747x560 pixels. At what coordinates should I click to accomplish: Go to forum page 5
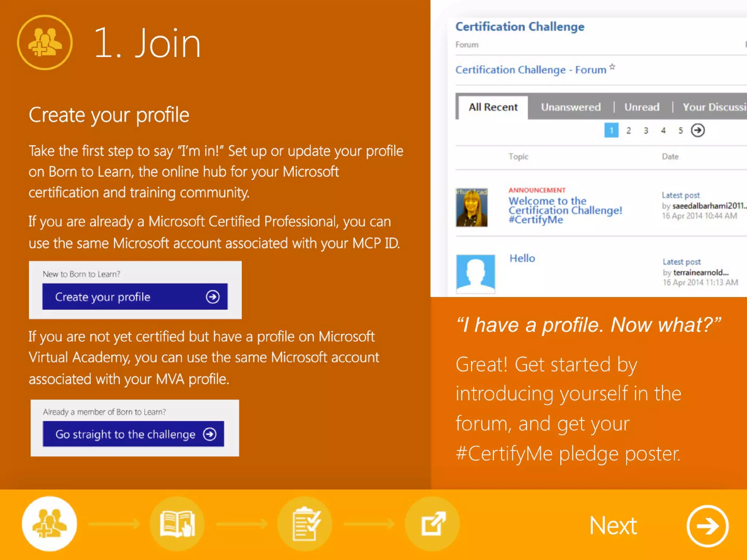click(680, 131)
